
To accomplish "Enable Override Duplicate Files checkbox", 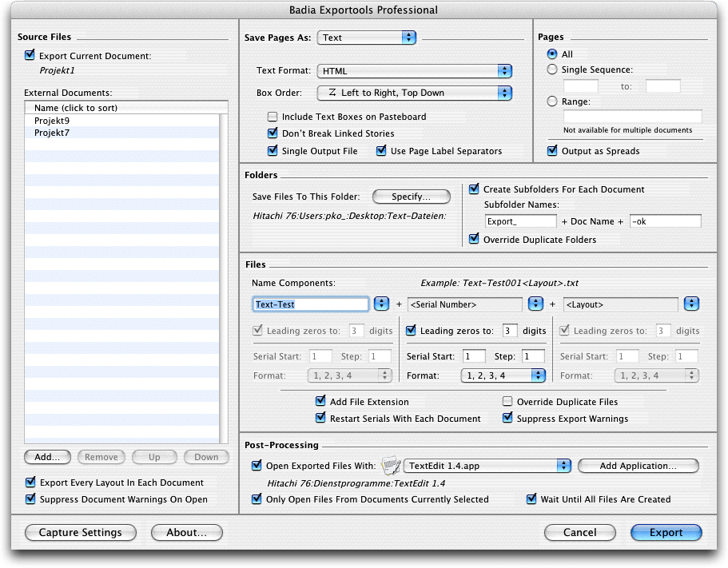I will [x=507, y=401].
